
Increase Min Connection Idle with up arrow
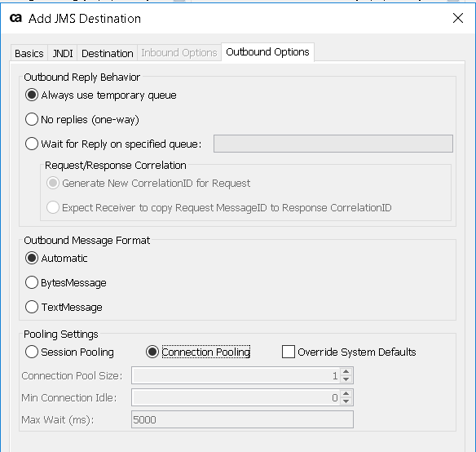coord(346,393)
